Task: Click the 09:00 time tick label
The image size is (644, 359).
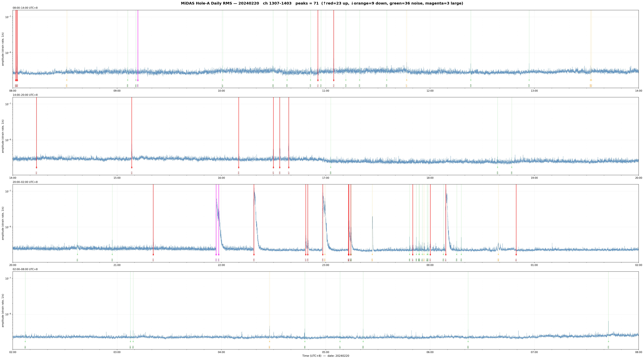Action: pos(117,91)
